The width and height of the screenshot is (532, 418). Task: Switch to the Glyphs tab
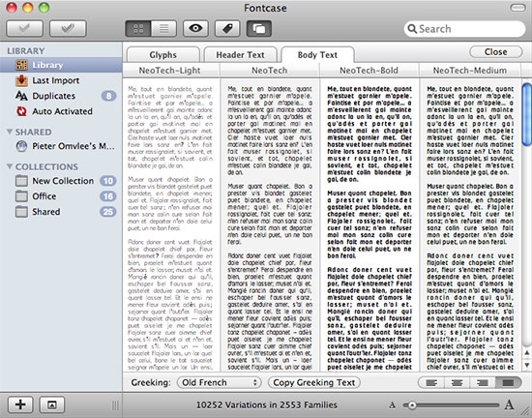click(163, 54)
